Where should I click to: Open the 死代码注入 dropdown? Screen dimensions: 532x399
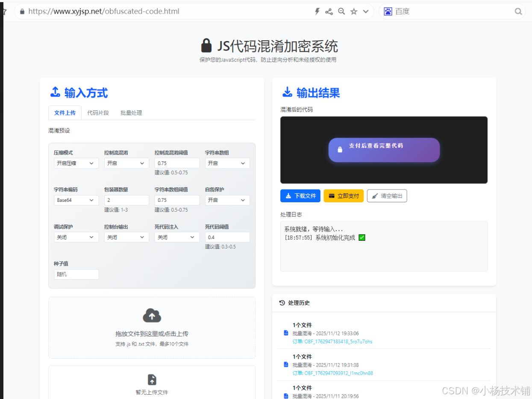(177, 237)
